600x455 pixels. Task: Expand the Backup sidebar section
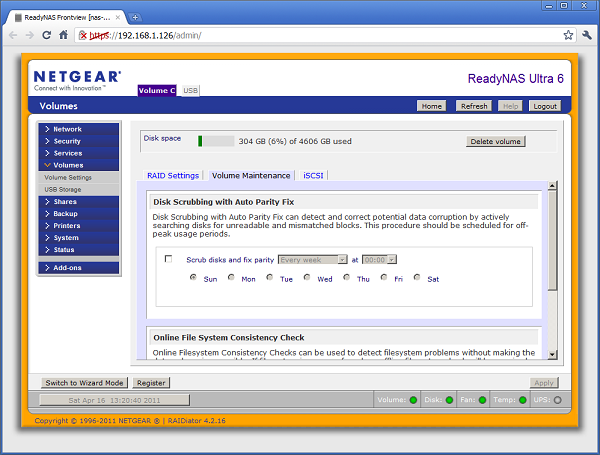(x=79, y=214)
